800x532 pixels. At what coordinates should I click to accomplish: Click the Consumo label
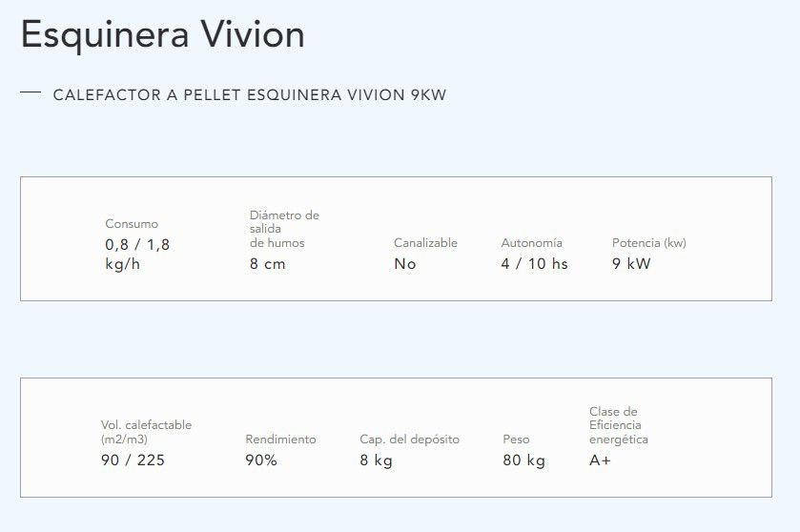tap(132, 224)
